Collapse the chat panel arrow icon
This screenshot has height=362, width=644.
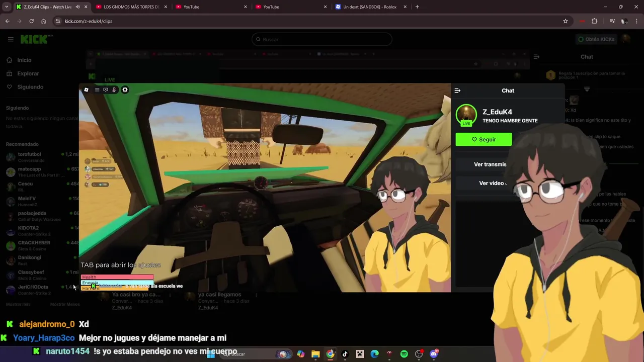(x=457, y=90)
